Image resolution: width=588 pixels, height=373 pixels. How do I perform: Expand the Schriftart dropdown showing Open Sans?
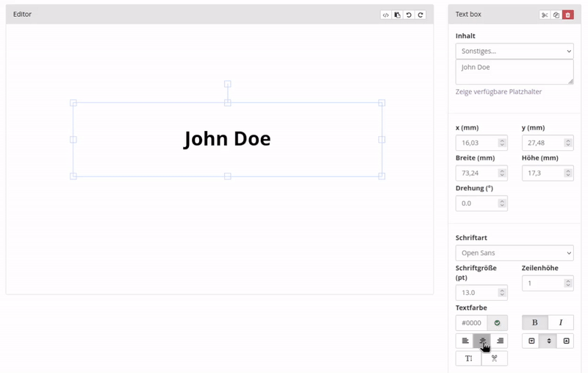pos(514,253)
